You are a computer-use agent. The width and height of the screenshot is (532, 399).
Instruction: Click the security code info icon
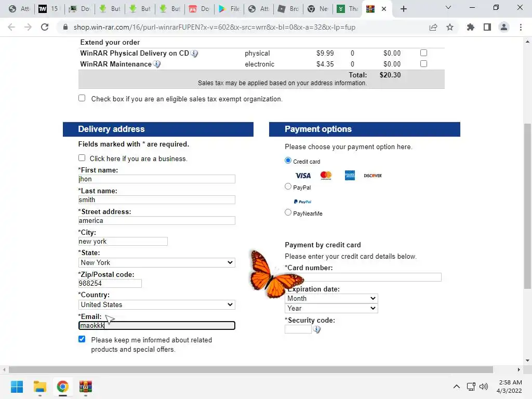(x=316, y=329)
